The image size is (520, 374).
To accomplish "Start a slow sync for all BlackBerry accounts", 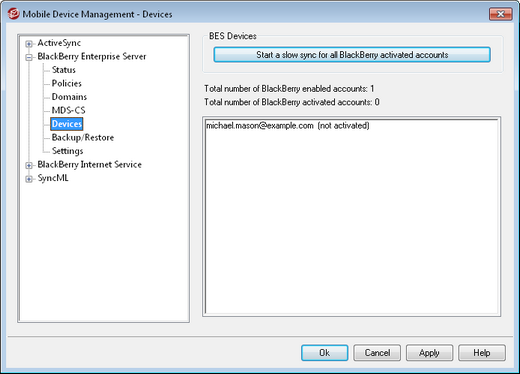I will click(352, 55).
